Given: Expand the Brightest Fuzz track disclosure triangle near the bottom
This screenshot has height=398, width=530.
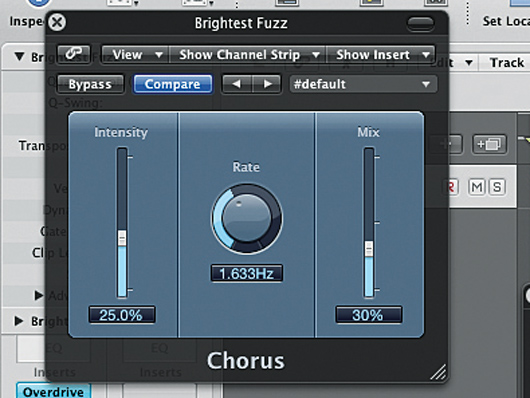Looking at the screenshot, I should pos(19,321).
